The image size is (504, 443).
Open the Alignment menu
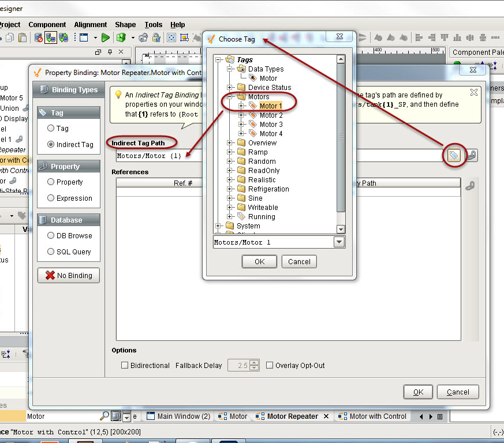[90, 25]
